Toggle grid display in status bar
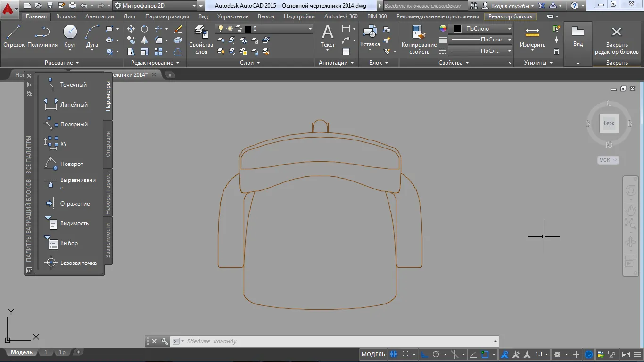Viewport: 644px width, 362px height. pos(394,354)
